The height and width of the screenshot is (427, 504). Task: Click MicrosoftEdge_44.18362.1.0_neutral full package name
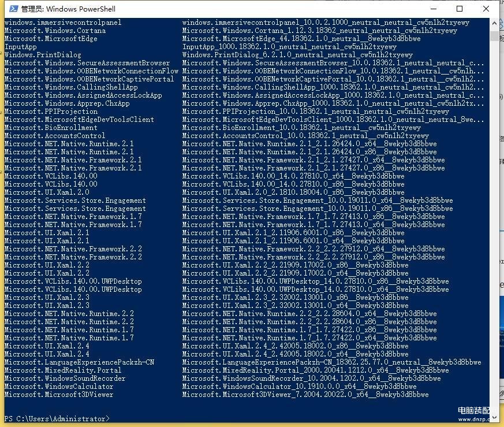[301, 39]
